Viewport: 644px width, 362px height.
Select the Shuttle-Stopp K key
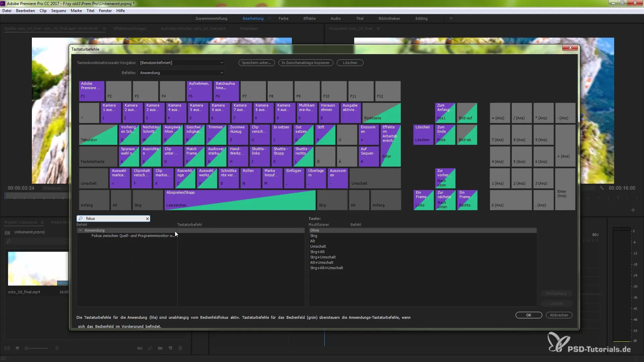(x=282, y=157)
